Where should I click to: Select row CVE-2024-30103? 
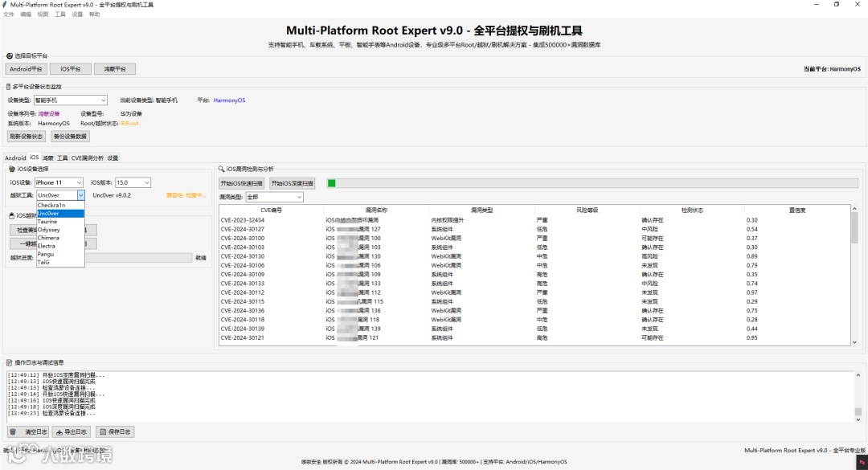coord(534,247)
